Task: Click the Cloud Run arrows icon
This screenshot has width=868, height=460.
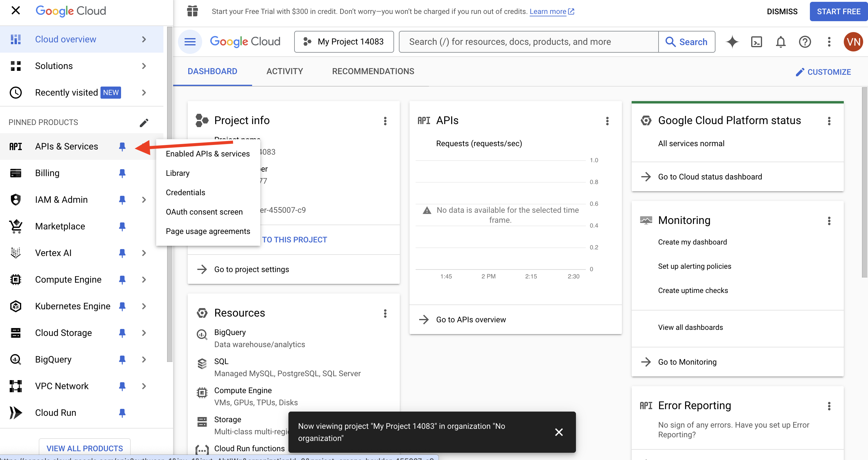Action: point(15,413)
